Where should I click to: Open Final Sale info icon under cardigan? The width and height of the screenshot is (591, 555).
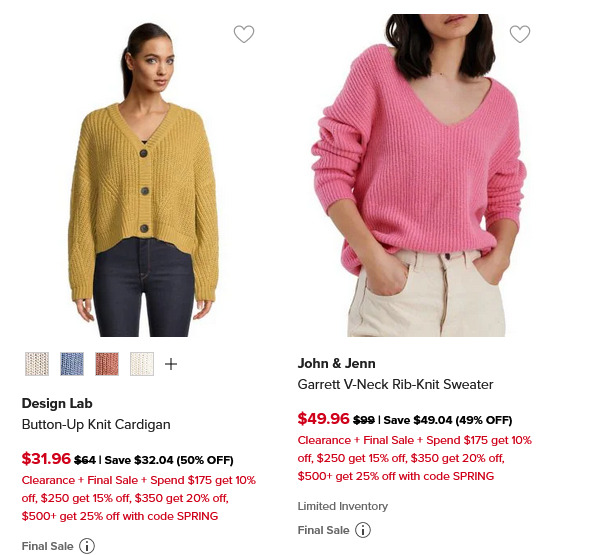(x=87, y=546)
